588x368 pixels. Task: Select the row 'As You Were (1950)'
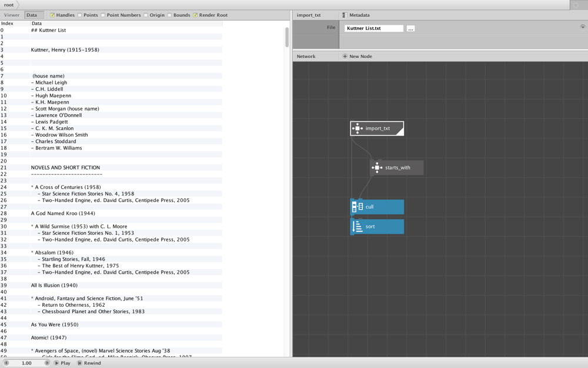pos(111,324)
